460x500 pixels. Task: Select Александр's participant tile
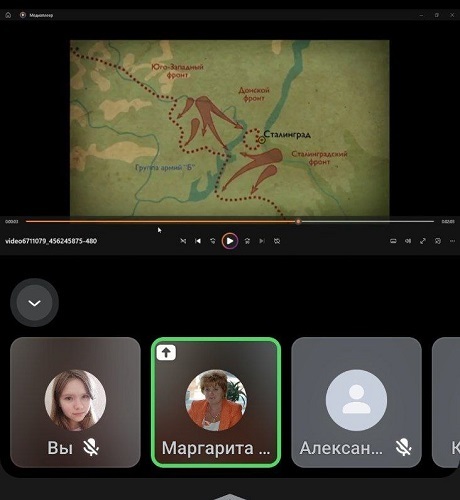[x=356, y=402]
